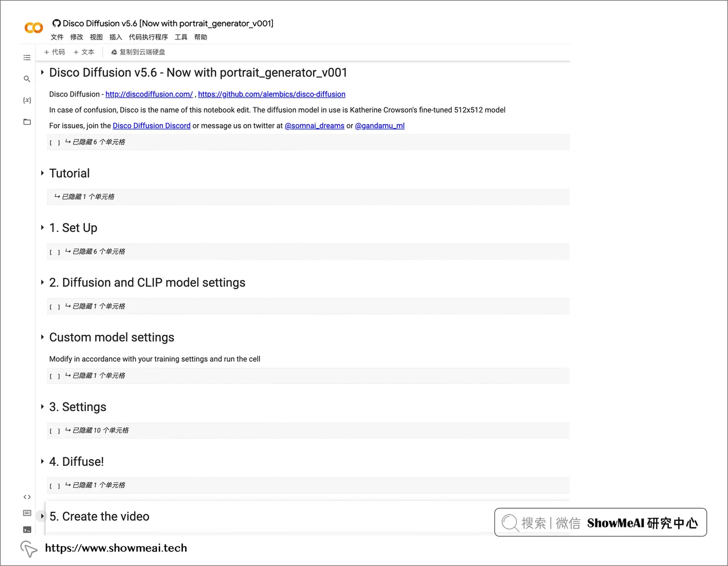728x566 pixels.
Task: Add a code cell with + 代码
Action: pos(55,52)
